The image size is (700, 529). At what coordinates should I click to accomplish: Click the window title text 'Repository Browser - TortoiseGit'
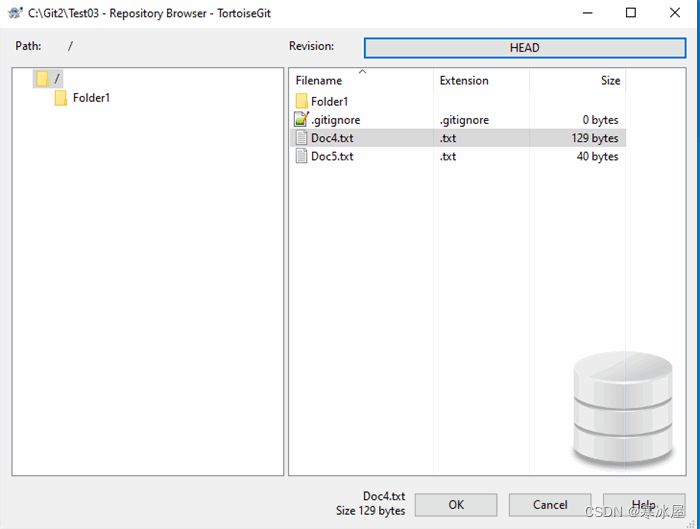point(190,13)
